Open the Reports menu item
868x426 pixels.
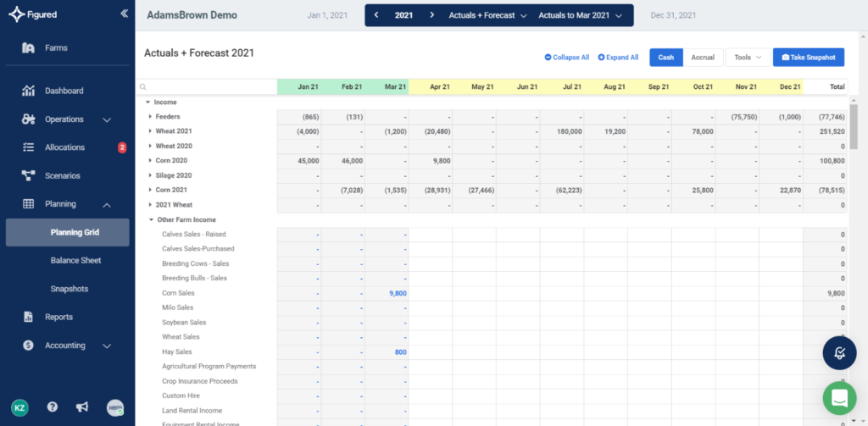point(59,317)
